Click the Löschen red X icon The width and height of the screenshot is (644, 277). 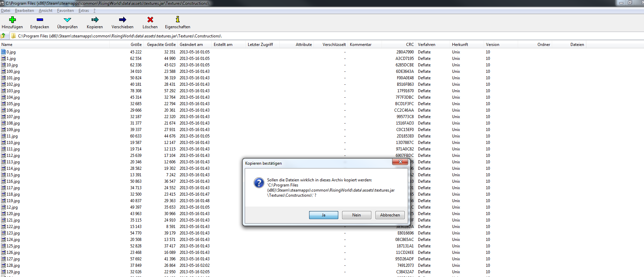150,20
